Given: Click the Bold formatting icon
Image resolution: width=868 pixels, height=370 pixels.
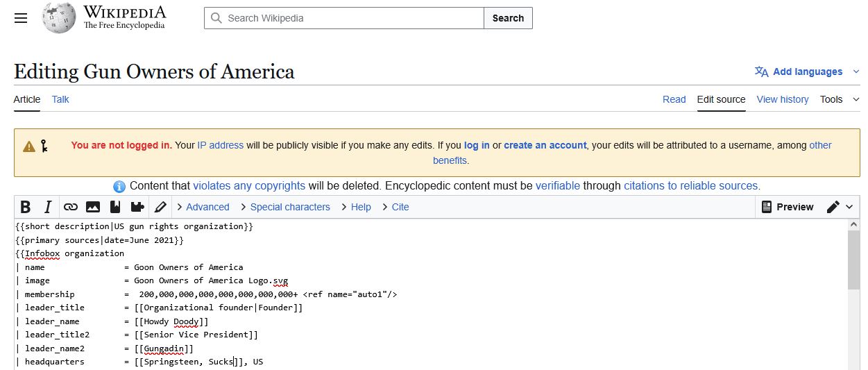Looking at the screenshot, I should (26, 207).
